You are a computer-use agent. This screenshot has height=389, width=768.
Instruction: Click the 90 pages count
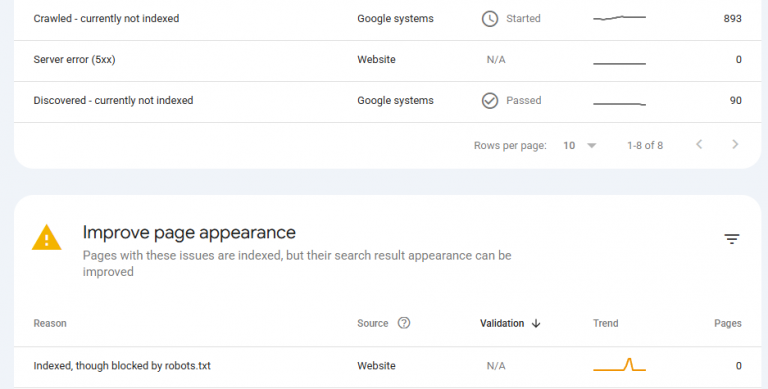click(735, 100)
